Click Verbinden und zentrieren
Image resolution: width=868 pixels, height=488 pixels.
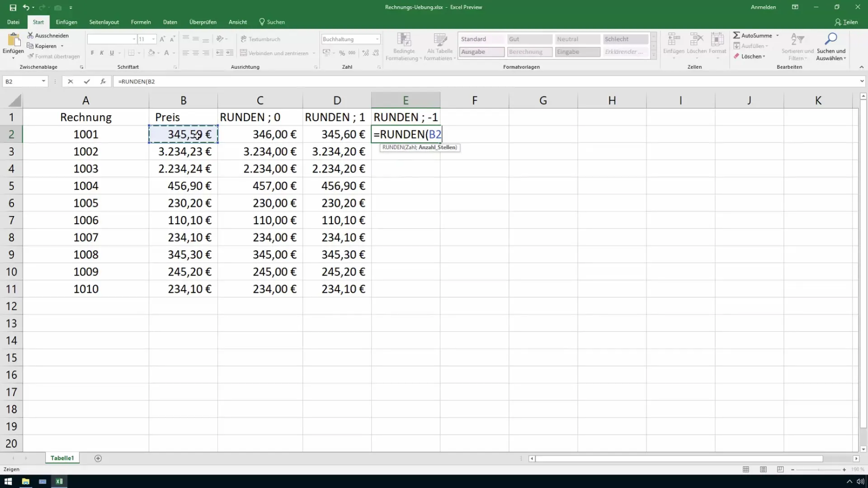(274, 53)
